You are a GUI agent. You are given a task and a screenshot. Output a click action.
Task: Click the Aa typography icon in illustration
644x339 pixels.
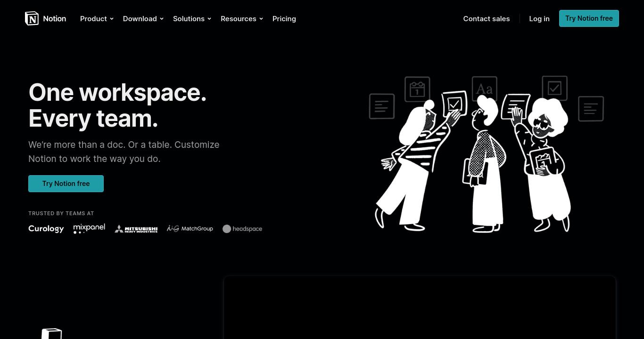tap(485, 88)
